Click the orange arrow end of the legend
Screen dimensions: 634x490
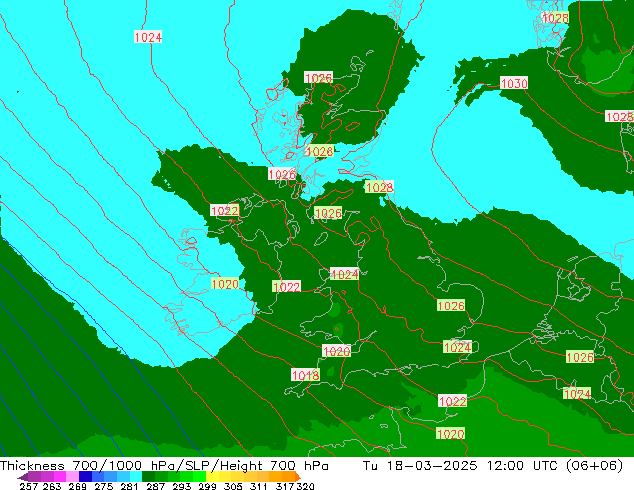(298, 476)
